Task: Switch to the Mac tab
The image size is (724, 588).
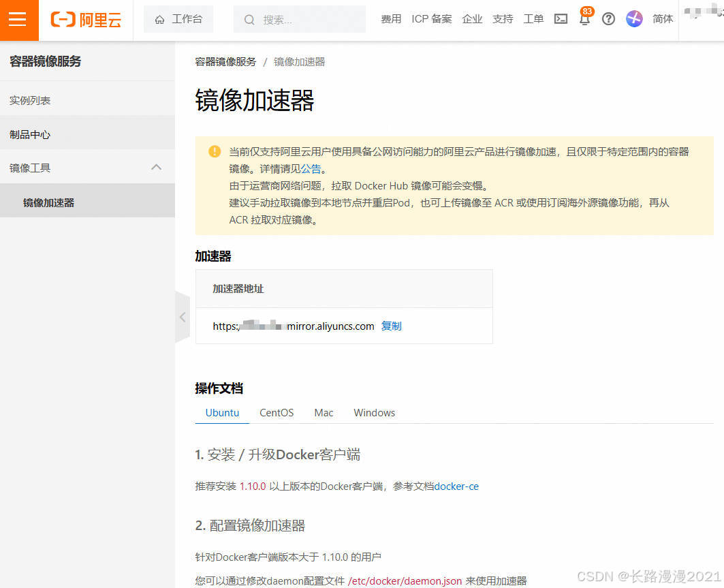Action: tap(324, 412)
